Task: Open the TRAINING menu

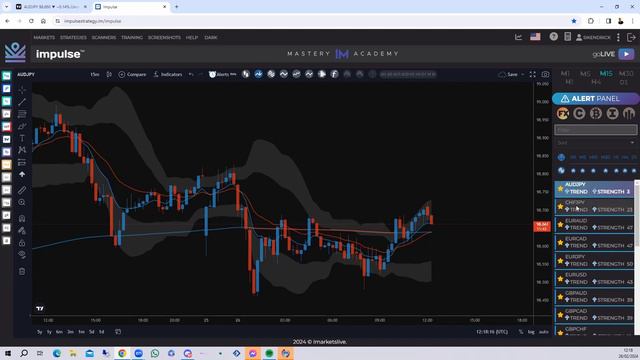Action: tap(132, 38)
